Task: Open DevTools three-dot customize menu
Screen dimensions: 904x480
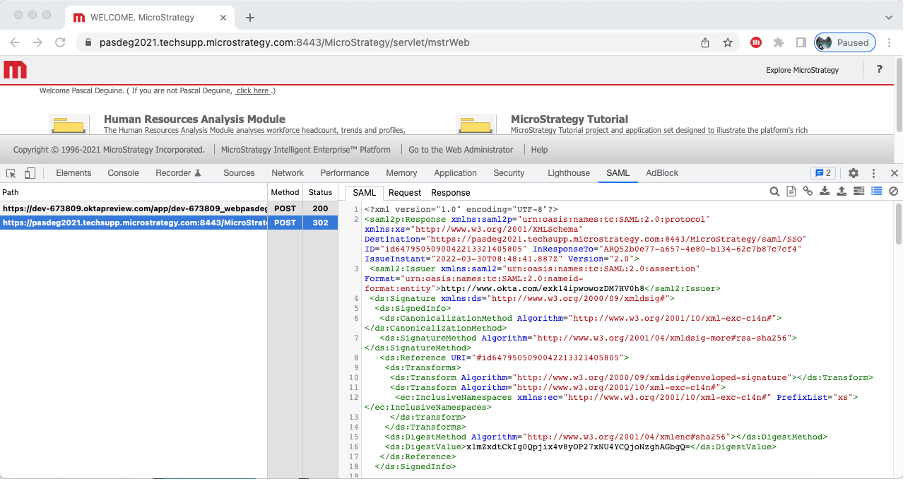Action: 874,173
